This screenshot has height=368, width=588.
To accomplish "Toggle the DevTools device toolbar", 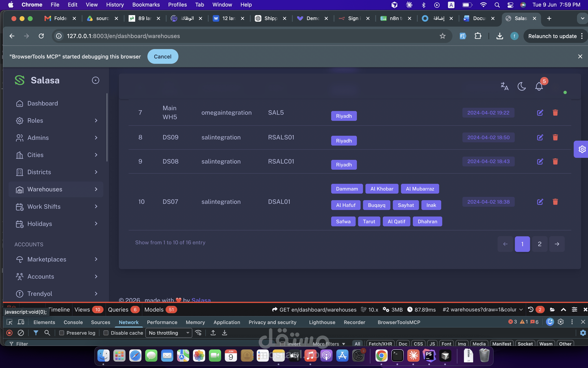I will (x=21, y=322).
